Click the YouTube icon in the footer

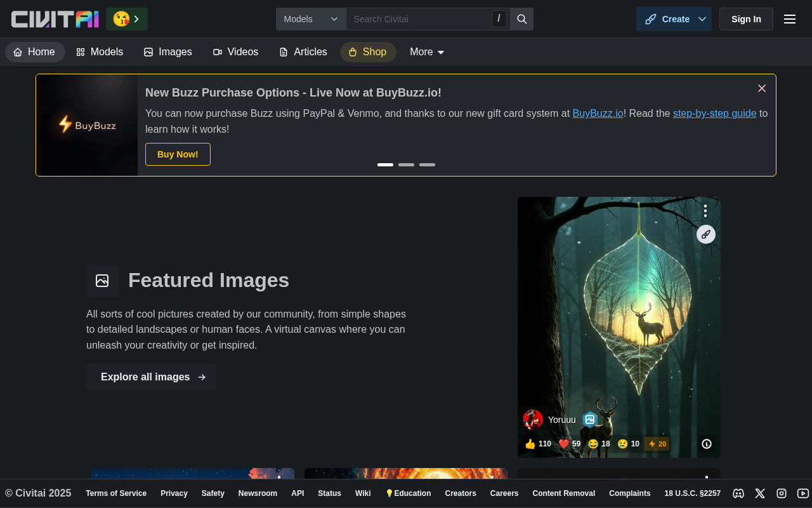[802, 493]
